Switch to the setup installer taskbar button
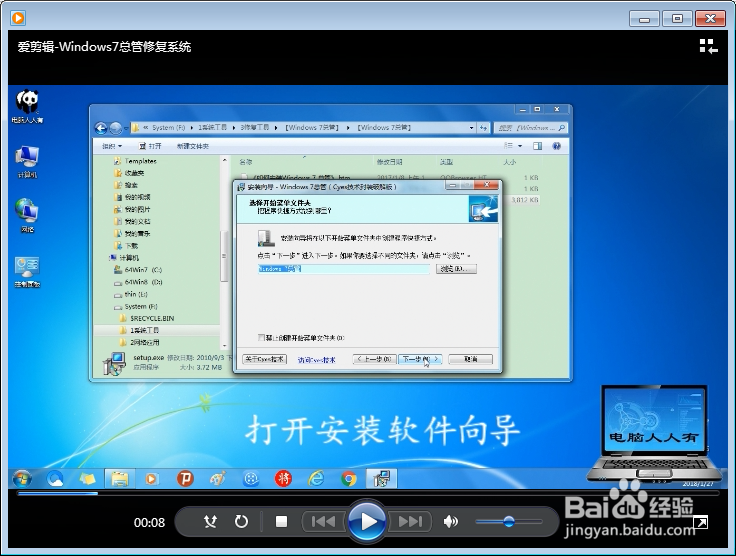The width and height of the screenshot is (736, 556). (x=381, y=479)
